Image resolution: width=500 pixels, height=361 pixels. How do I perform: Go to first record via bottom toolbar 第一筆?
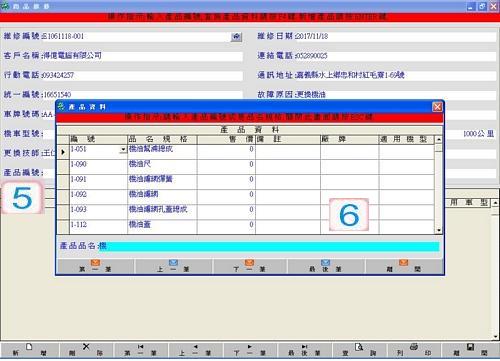pyautogui.click(x=141, y=350)
